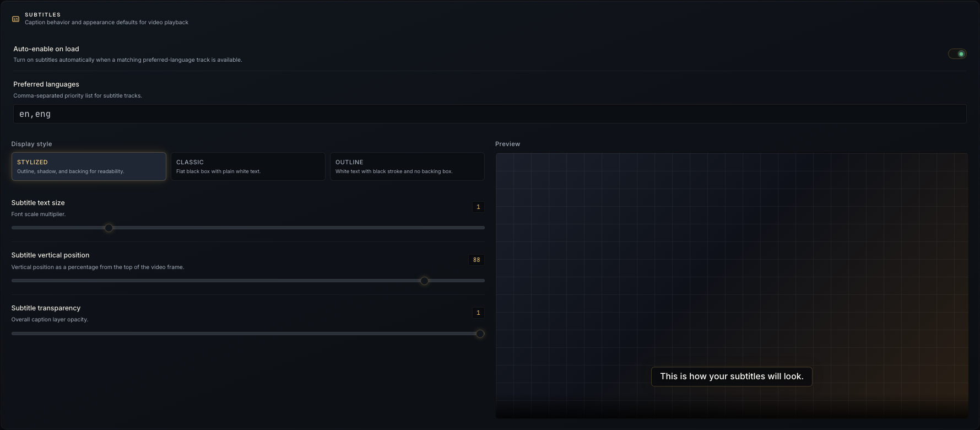The width and height of the screenshot is (980, 430).
Task: Click the Subtitle text size slider handle
Action: pyautogui.click(x=109, y=228)
